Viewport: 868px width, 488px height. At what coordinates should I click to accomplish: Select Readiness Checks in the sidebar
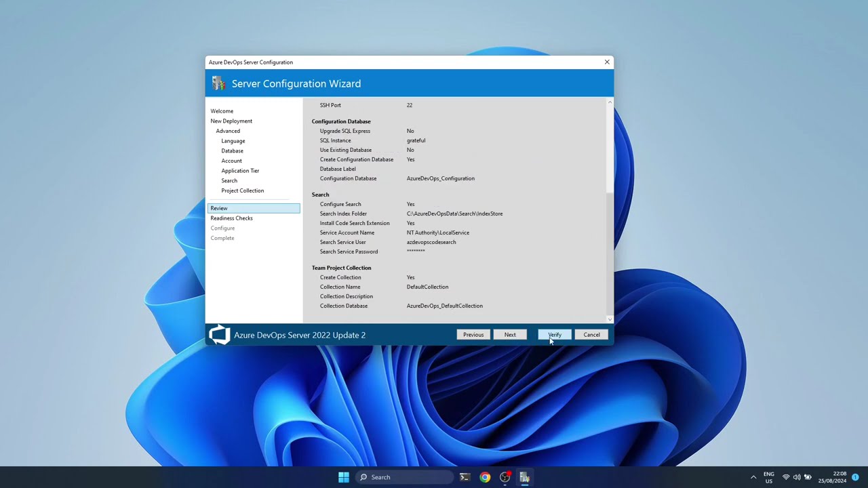coord(231,218)
